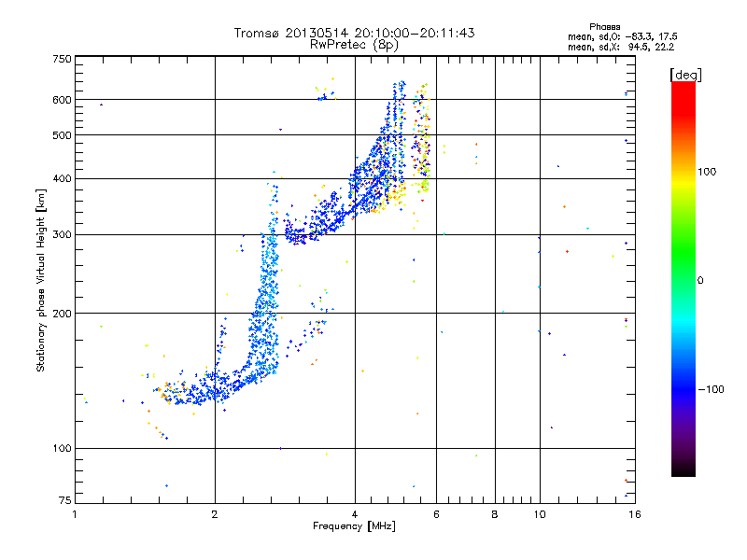Click the 'Phases' header text

[x=604, y=27]
